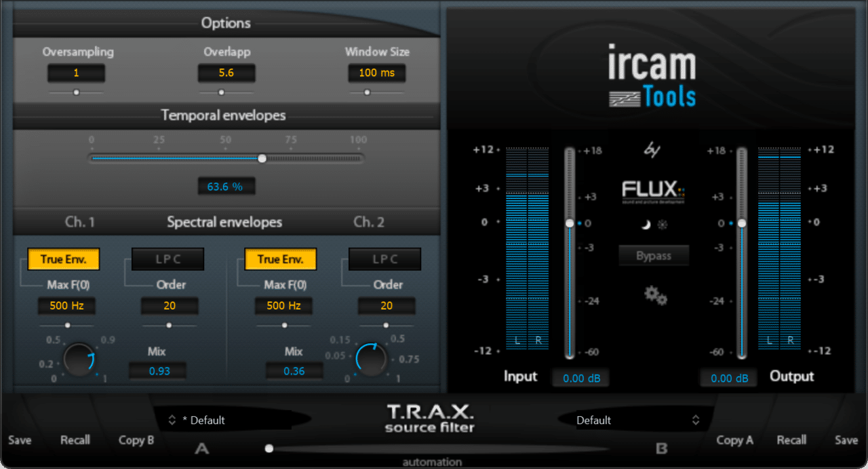Switch Ch.1 to LPC mode
The width and height of the screenshot is (868, 469).
point(167,259)
